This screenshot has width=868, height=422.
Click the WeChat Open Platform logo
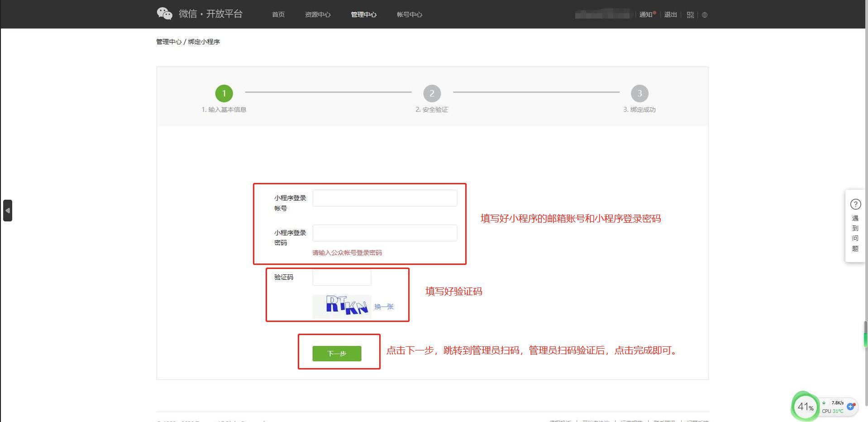199,14
